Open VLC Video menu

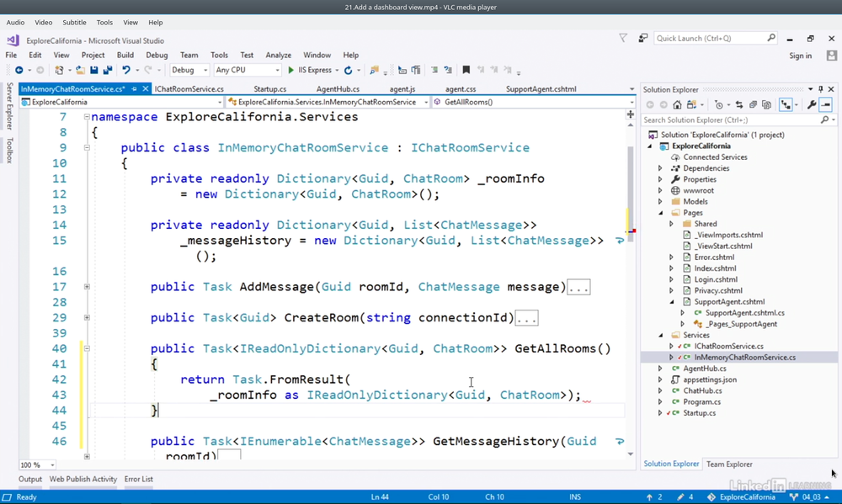[44, 23]
